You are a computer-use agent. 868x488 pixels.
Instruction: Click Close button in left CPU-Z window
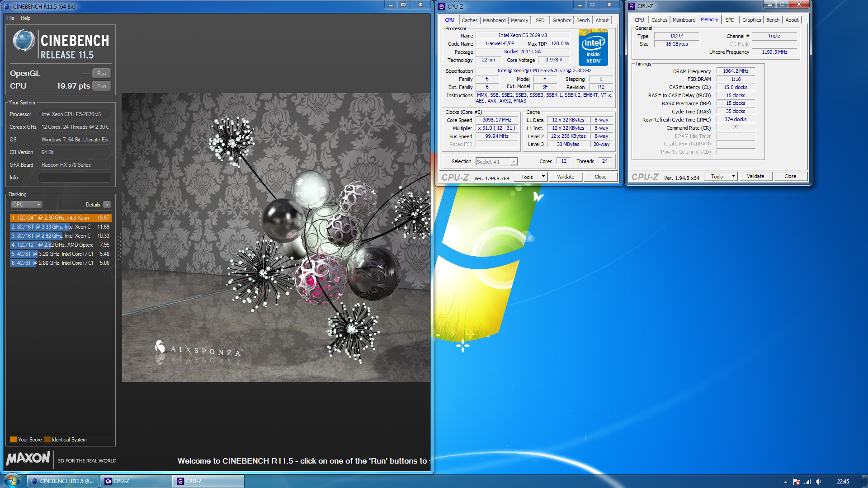point(600,177)
